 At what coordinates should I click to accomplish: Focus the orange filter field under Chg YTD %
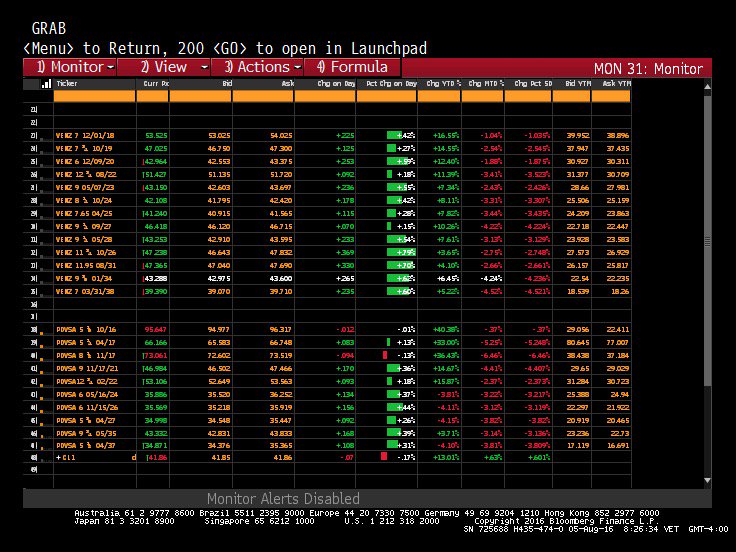439,96
